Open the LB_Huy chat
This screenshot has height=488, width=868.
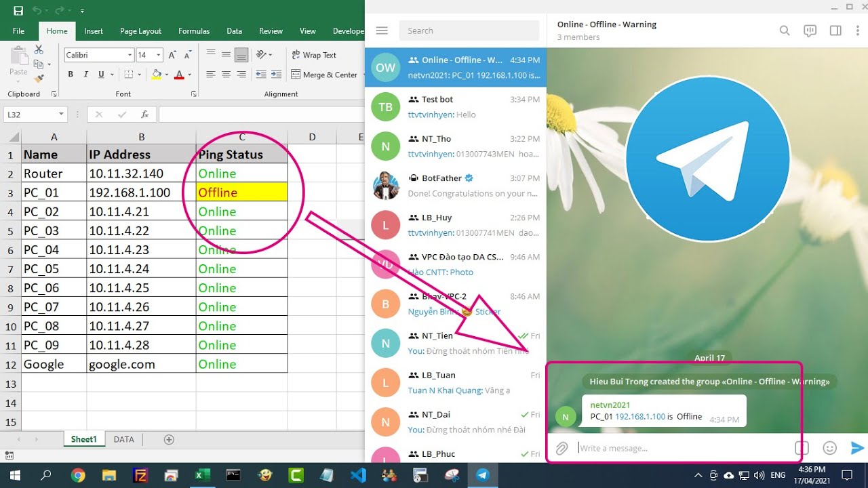[x=456, y=225]
